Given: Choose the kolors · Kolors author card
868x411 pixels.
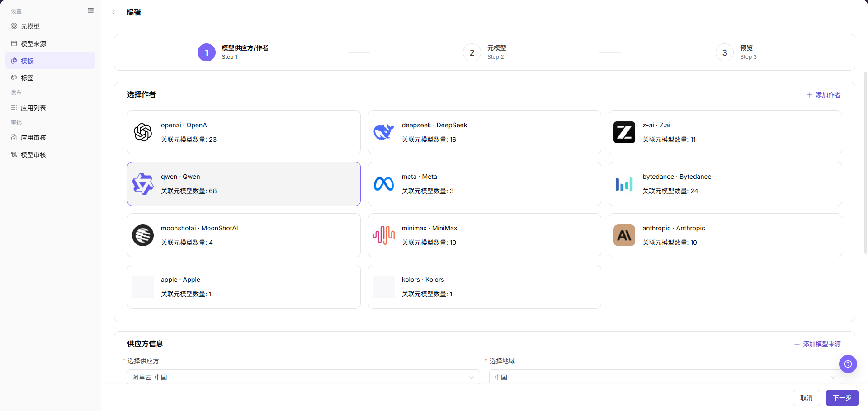Looking at the screenshot, I should coord(484,287).
